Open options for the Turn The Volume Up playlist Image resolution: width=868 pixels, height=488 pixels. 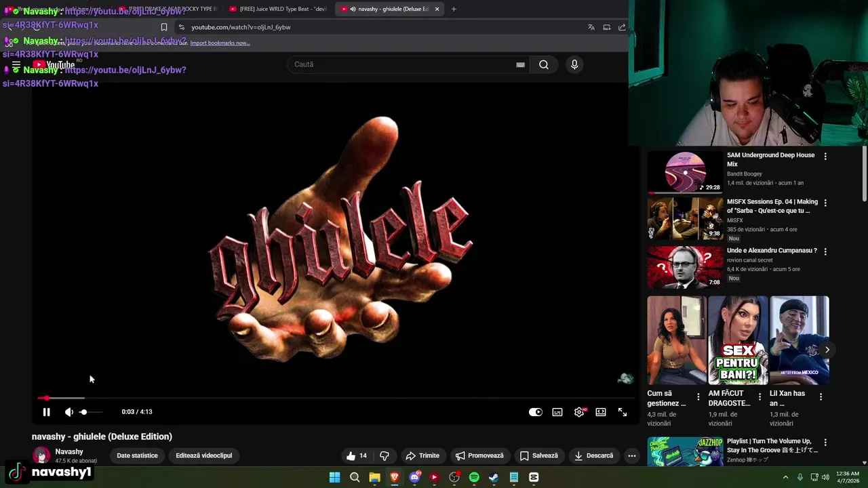pyautogui.click(x=825, y=442)
